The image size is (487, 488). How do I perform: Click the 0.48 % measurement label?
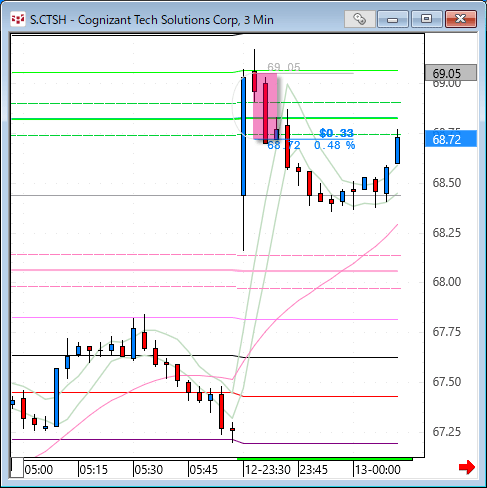[335, 145]
